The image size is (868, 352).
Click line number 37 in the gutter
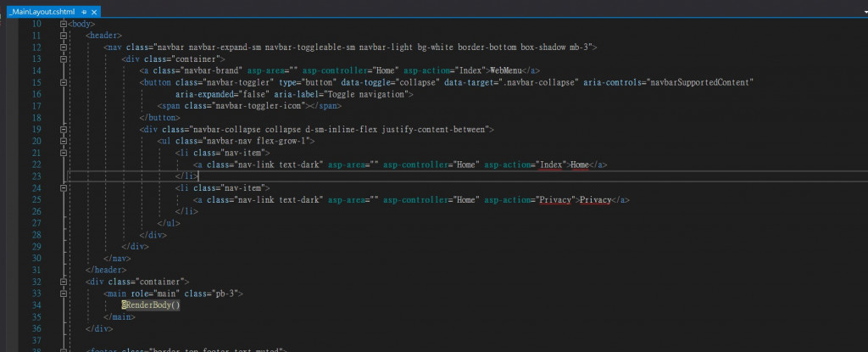point(36,340)
